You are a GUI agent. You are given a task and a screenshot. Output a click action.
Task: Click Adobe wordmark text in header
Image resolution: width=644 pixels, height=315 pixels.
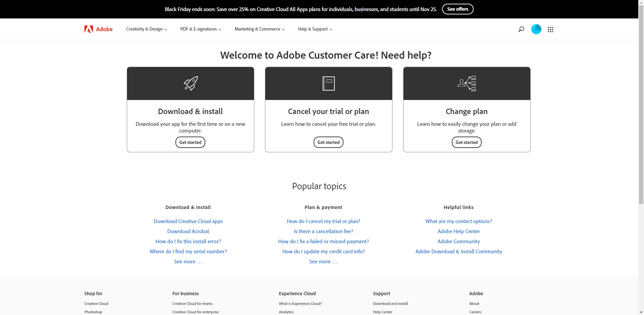point(104,29)
